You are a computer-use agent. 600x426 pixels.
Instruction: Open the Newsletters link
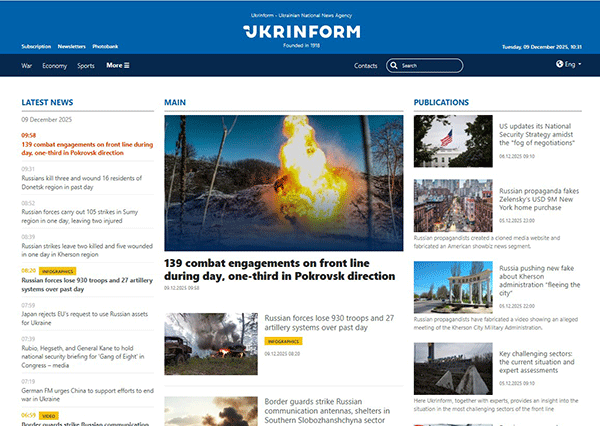pyautogui.click(x=72, y=46)
